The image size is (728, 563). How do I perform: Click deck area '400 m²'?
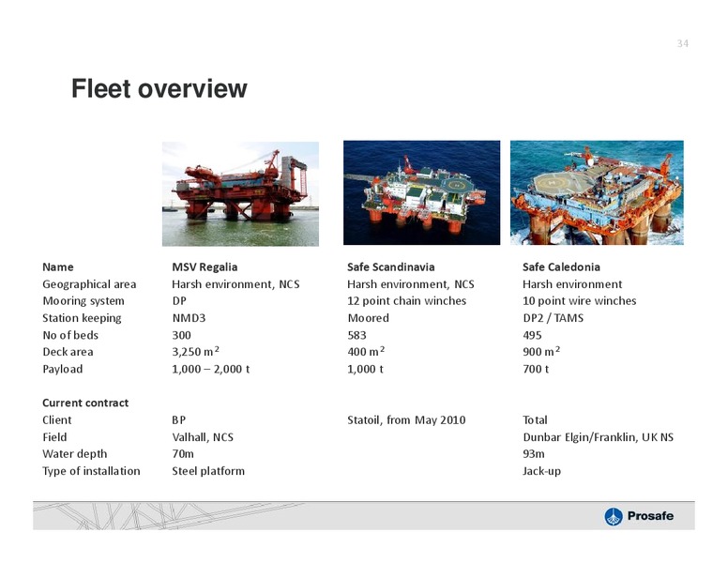366,352
